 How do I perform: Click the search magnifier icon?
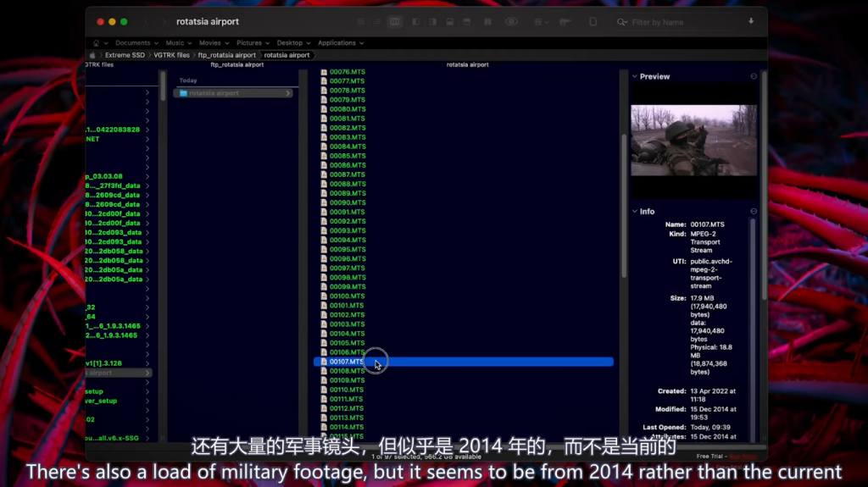click(x=621, y=22)
